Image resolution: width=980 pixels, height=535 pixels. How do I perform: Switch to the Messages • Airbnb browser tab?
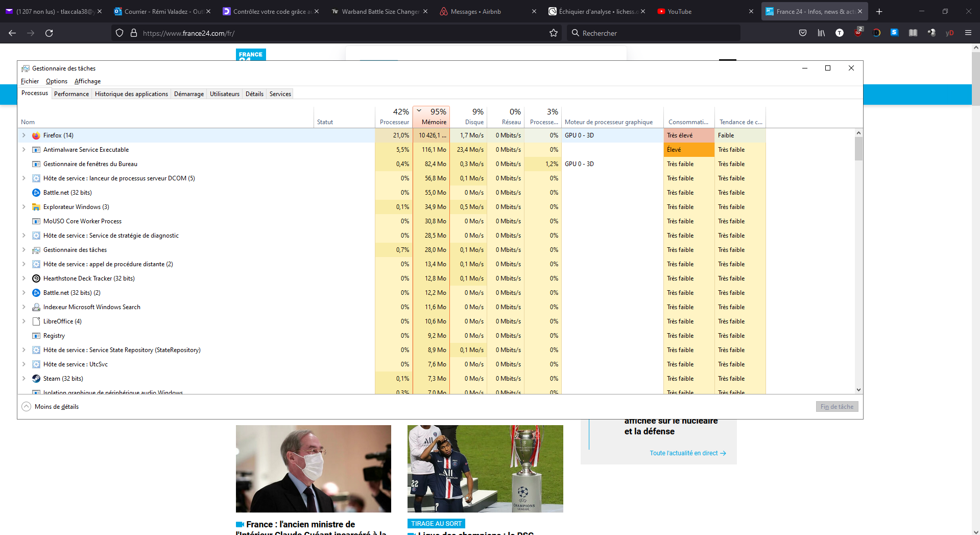click(488, 11)
